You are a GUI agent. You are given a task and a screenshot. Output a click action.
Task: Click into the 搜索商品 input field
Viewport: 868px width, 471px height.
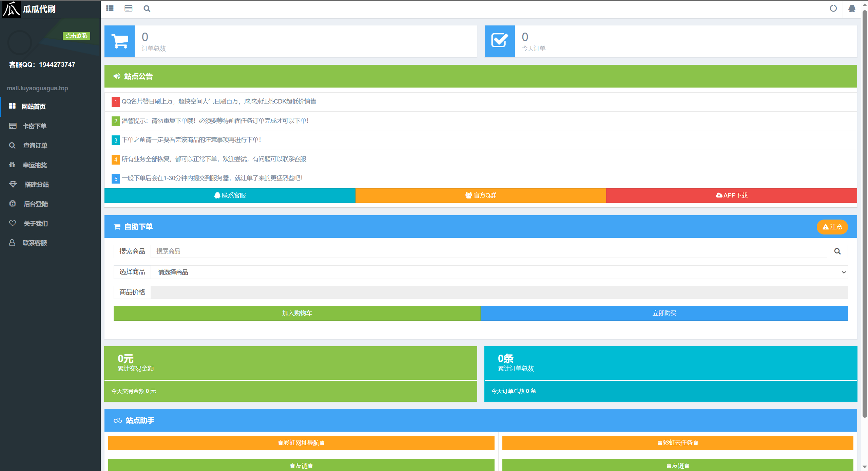pyautogui.click(x=488, y=251)
